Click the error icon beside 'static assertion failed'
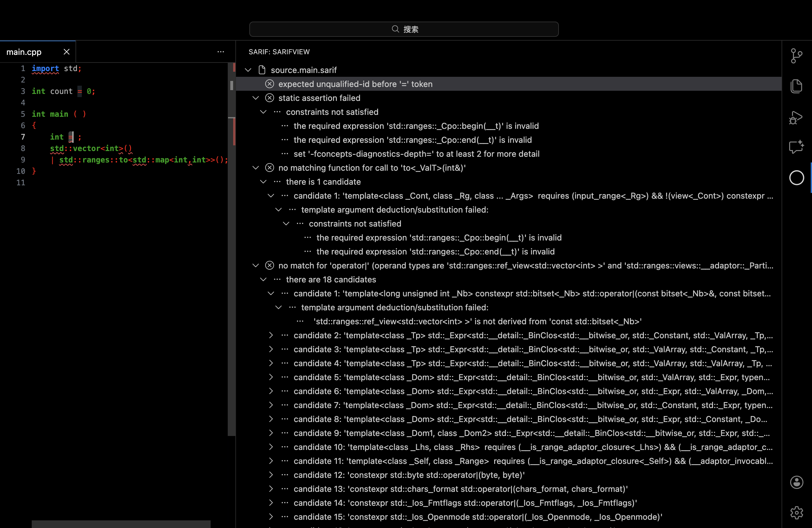The height and width of the screenshot is (528, 812). [270, 98]
